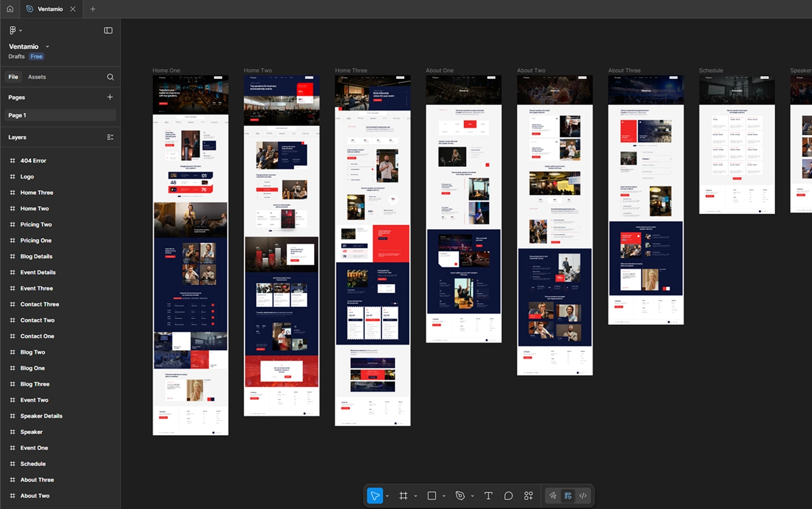812x509 pixels.
Task: Expand the Ventamio file name dropdown
Action: coord(48,46)
